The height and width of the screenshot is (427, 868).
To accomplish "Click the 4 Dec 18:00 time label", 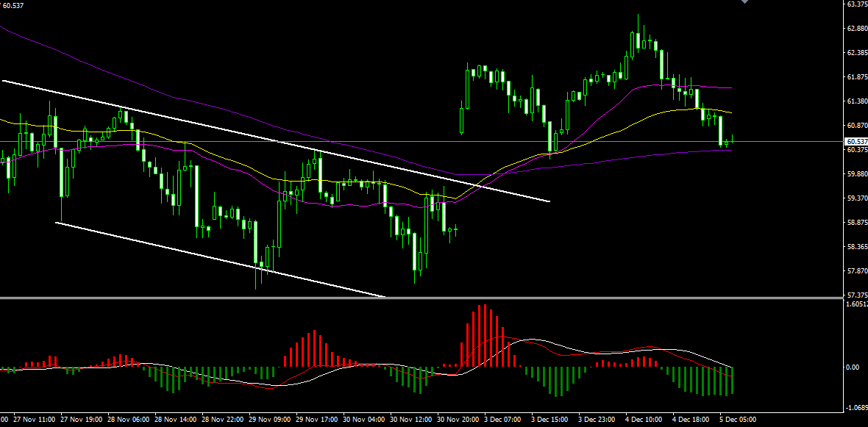I will (692, 420).
